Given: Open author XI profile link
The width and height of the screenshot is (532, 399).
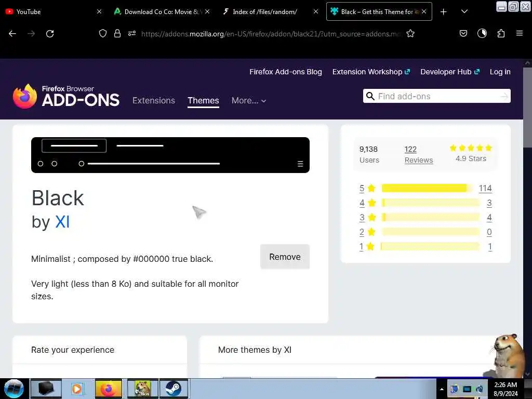Looking at the screenshot, I should [x=62, y=222].
